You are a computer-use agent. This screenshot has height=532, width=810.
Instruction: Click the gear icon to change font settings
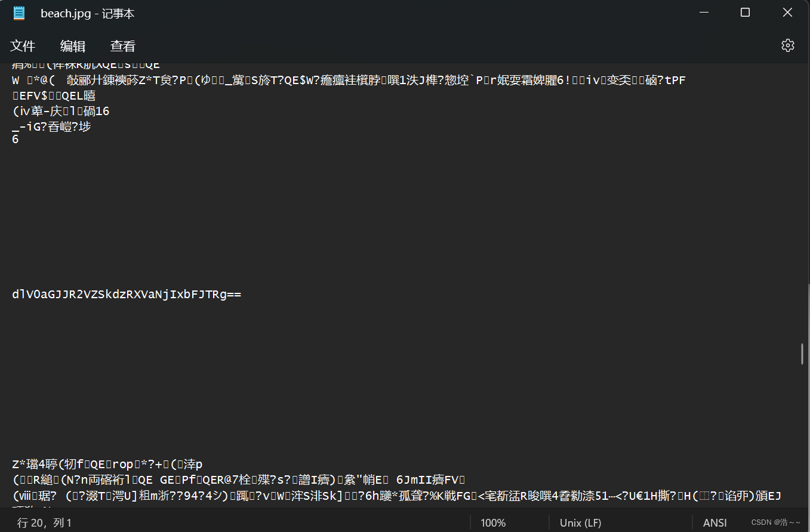coord(788,45)
